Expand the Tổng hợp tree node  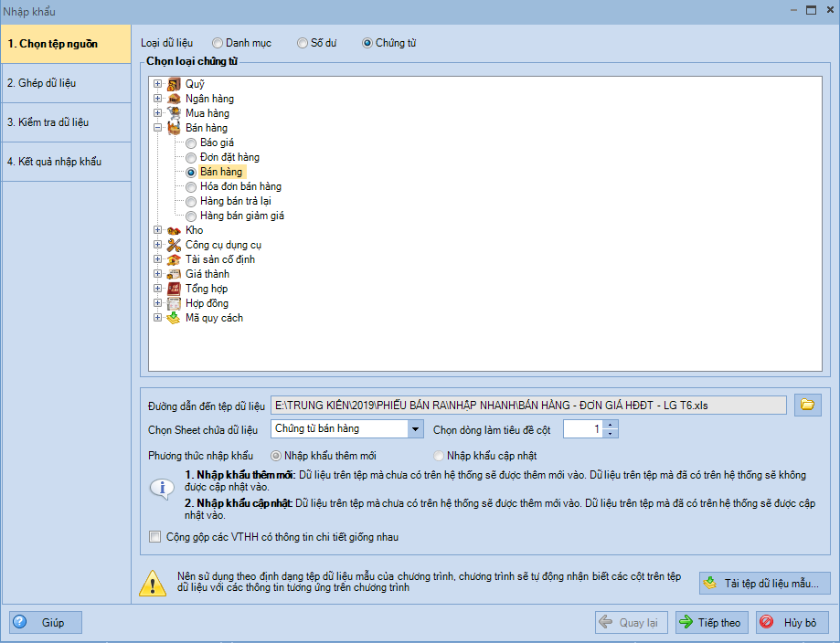(157, 288)
